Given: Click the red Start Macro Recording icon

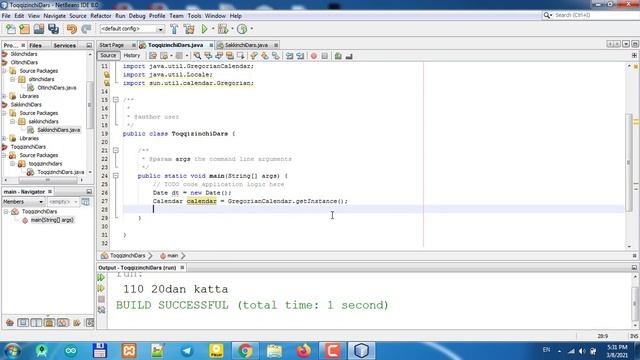Looking at the screenshot, I should (313, 56).
